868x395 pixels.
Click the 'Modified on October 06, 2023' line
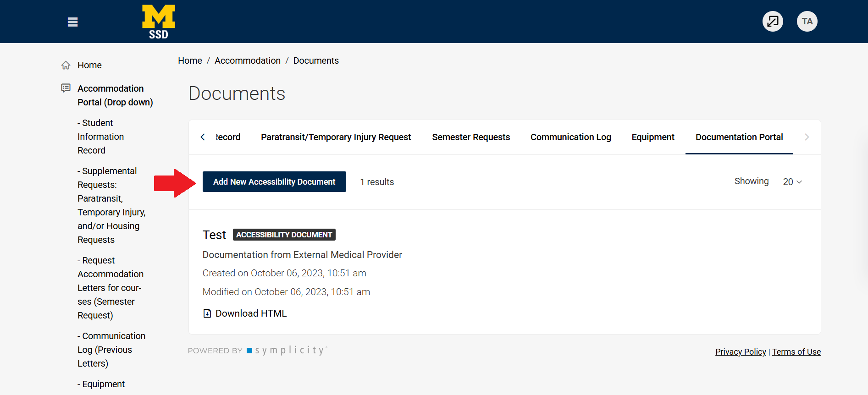(286, 292)
